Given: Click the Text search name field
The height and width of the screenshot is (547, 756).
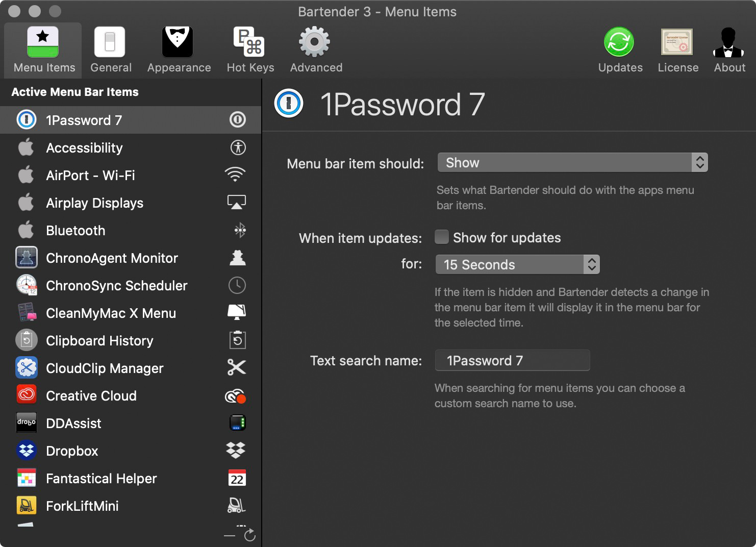Looking at the screenshot, I should 512,361.
